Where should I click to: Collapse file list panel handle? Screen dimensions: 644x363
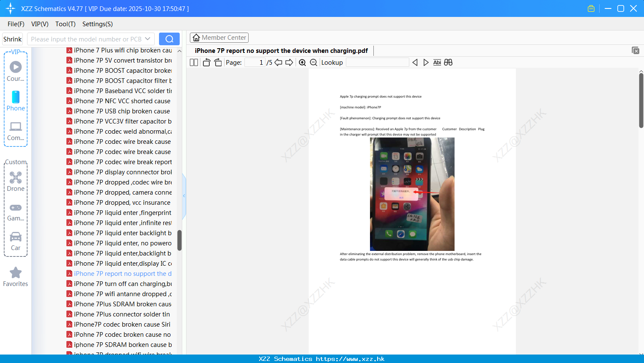(x=184, y=196)
